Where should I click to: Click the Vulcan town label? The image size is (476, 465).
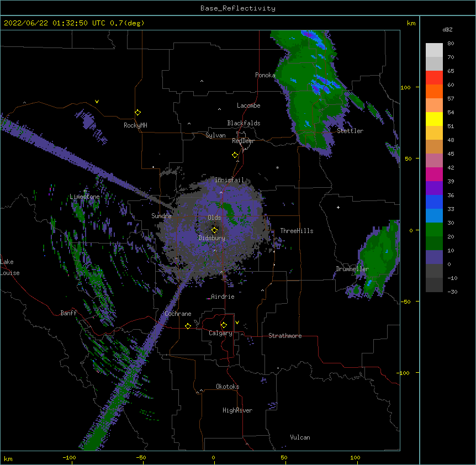pos(300,437)
